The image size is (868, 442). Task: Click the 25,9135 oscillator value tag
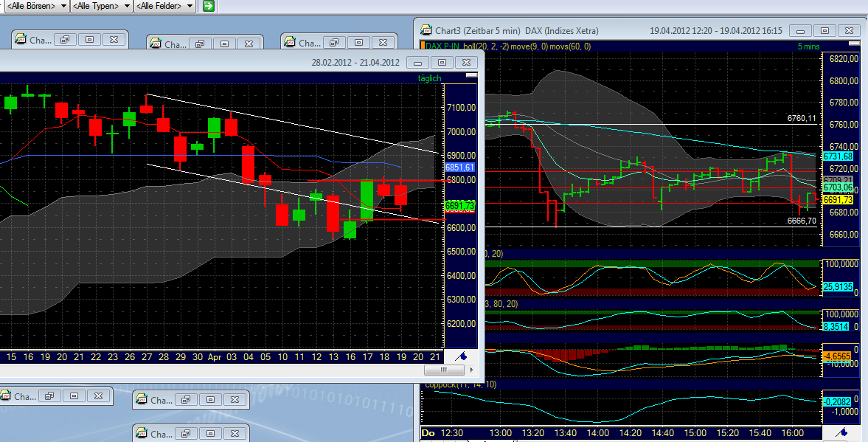pyautogui.click(x=838, y=287)
